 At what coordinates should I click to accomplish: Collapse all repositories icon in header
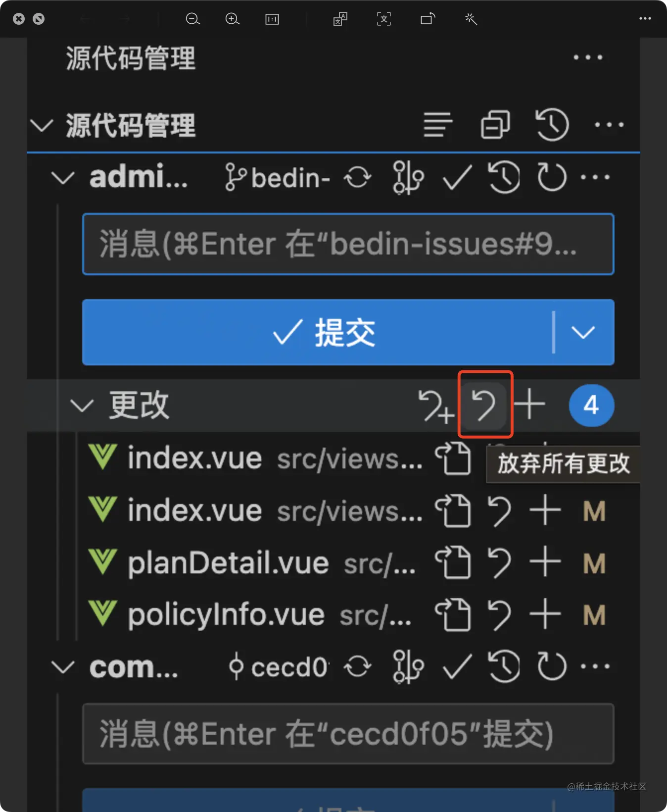495,124
